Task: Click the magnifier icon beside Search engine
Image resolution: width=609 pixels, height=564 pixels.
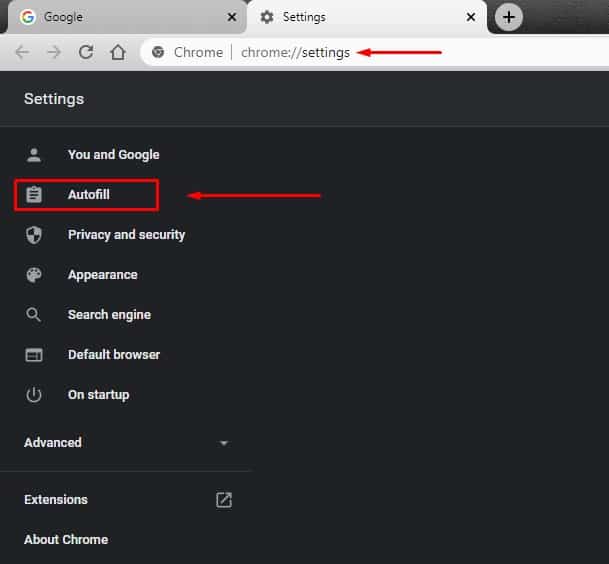Action: (33, 315)
